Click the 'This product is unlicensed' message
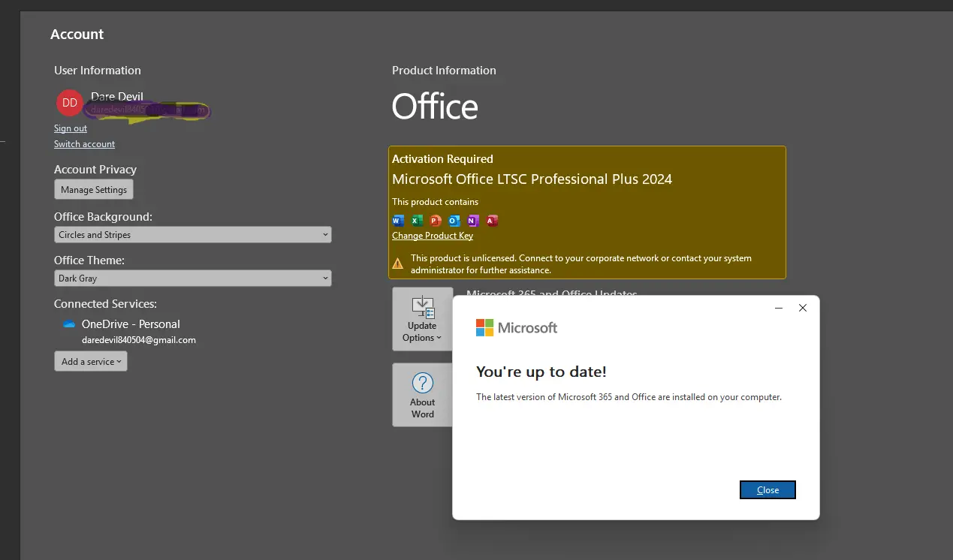This screenshot has height=560, width=953. pyautogui.click(x=581, y=264)
